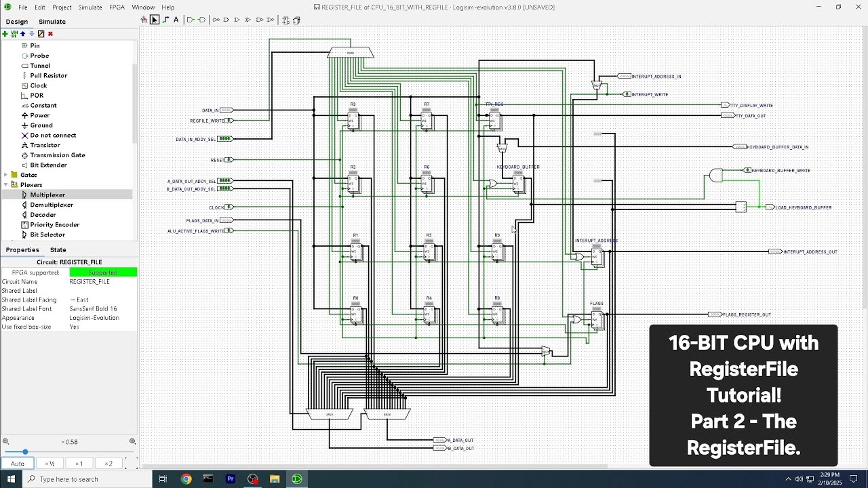Open the File menu
The image size is (868, 488).
(23, 7)
